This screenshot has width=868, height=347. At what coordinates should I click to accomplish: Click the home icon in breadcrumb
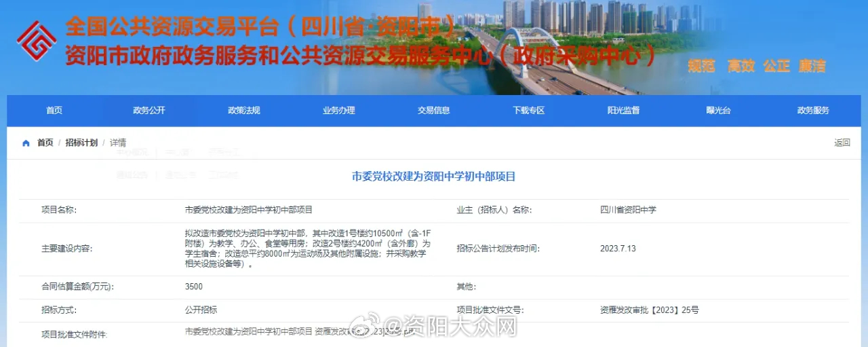[26, 143]
